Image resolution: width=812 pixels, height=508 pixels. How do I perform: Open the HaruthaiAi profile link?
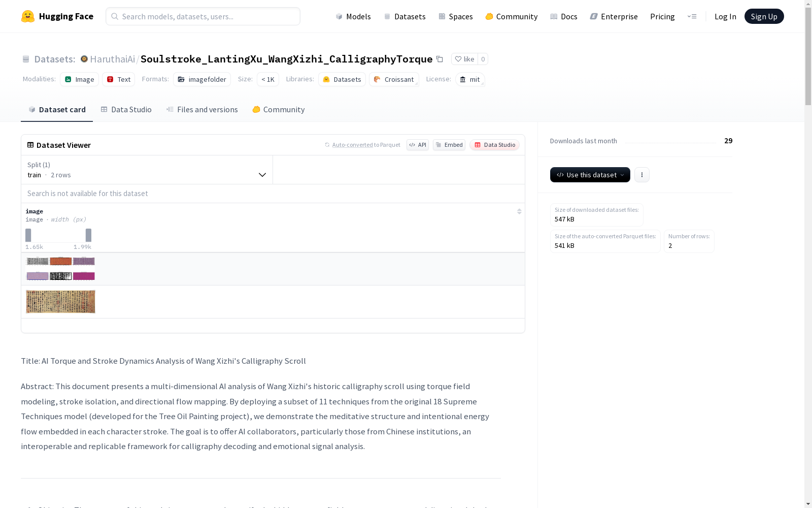[113, 59]
